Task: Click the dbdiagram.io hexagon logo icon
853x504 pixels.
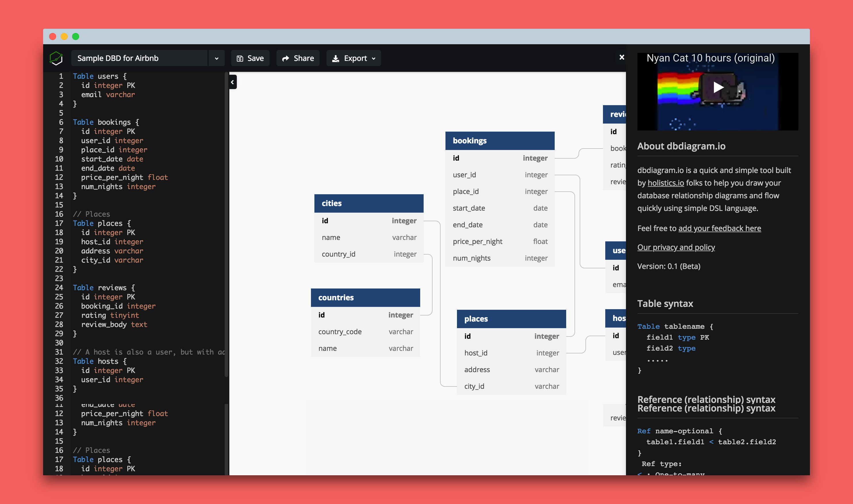Action: 57,58
